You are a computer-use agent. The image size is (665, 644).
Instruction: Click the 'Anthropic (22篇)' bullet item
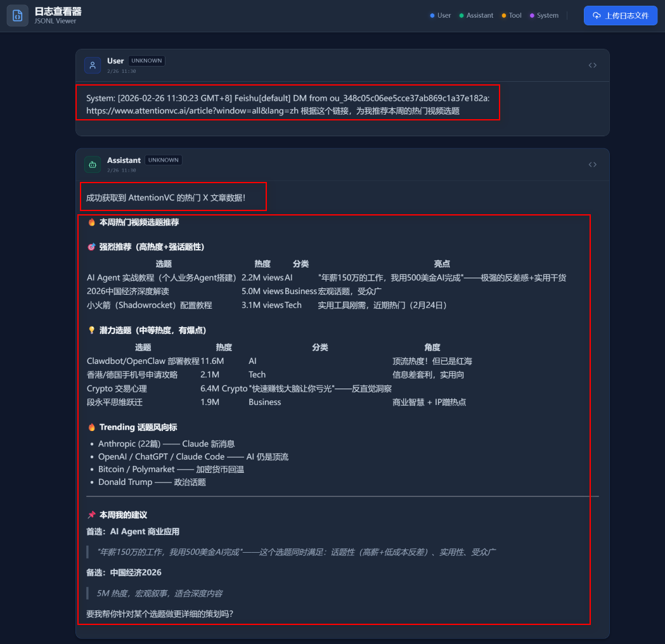click(x=166, y=444)
